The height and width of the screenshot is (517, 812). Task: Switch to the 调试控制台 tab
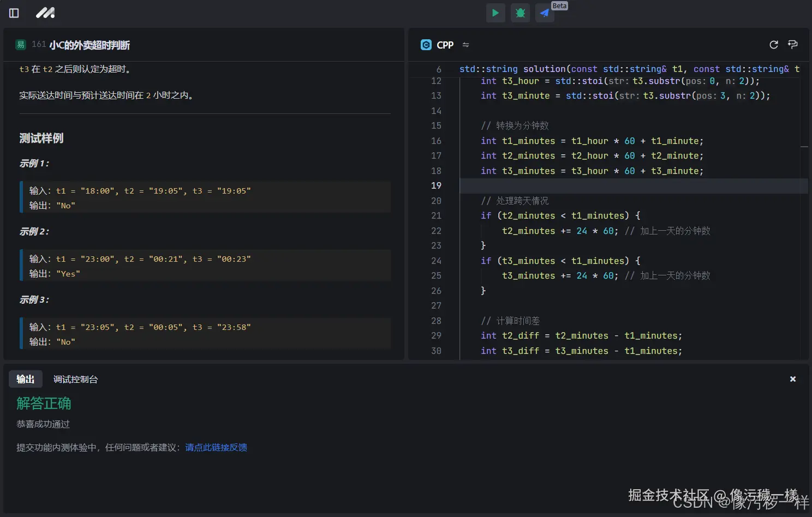(75, 379)
